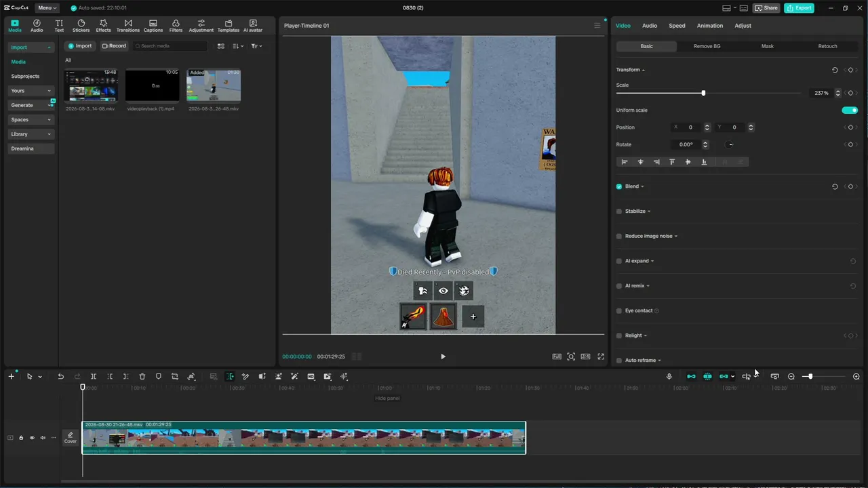Uncheck the Blend checkbox
This screenshot has width=868, height=488.
click(x=619, y=186)
